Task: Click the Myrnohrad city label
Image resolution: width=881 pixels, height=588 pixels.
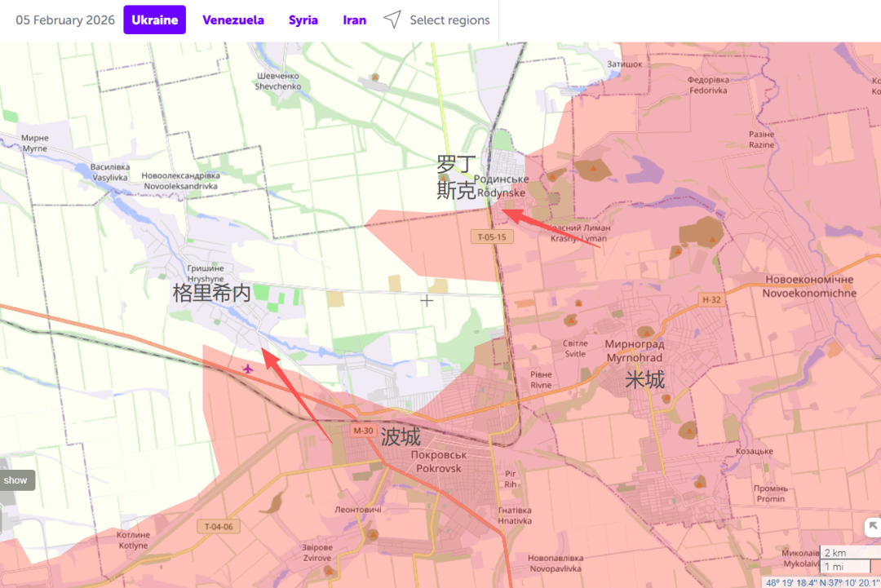Action: pyautogui.click(x=634, y=351)
